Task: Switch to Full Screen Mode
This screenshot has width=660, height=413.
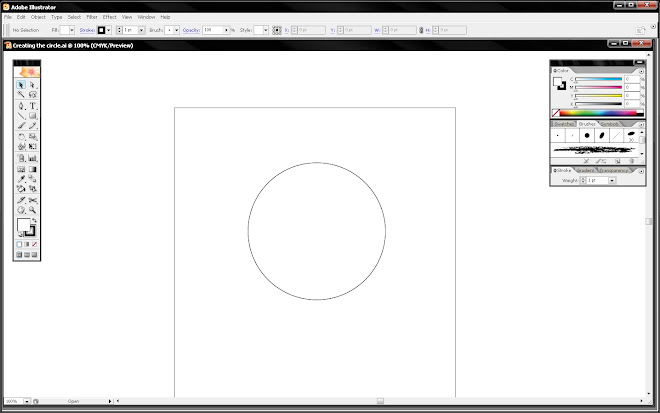Action: click(35, 255)
